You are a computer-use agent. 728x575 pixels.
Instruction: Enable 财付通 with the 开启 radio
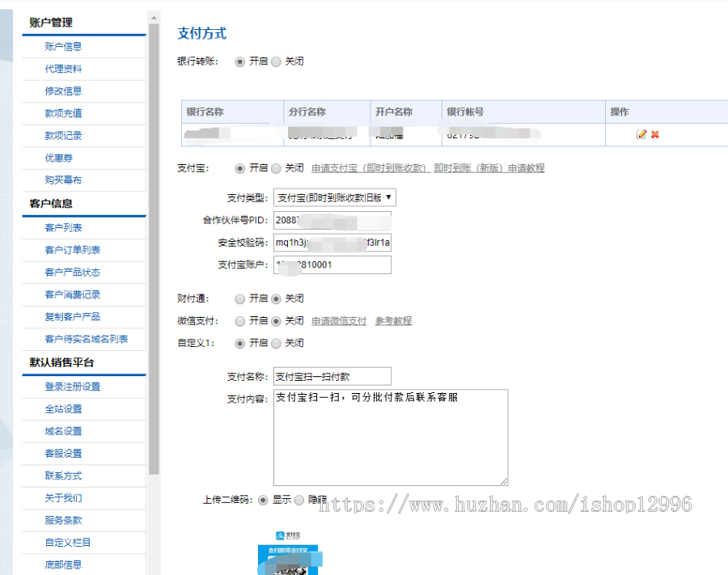coord(240,298)
